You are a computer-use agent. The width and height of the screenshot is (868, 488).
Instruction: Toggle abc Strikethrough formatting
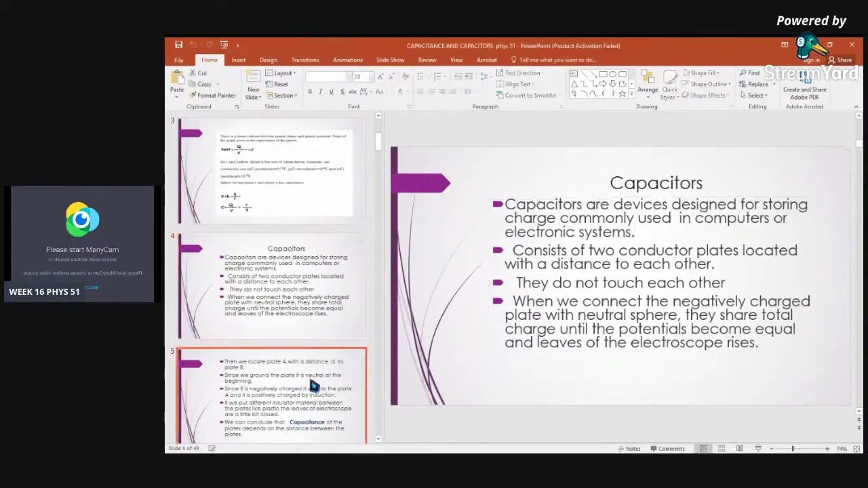(x=353, y=91)
